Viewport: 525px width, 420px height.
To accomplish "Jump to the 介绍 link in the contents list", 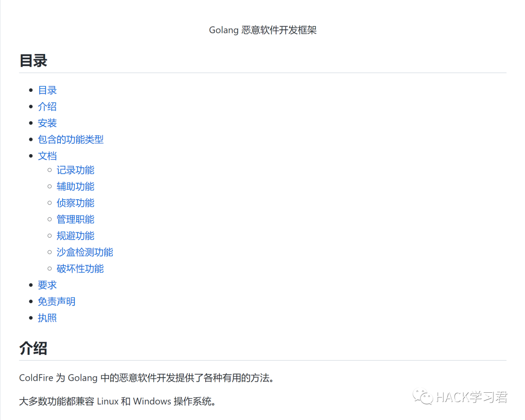I will pos(47,106).
